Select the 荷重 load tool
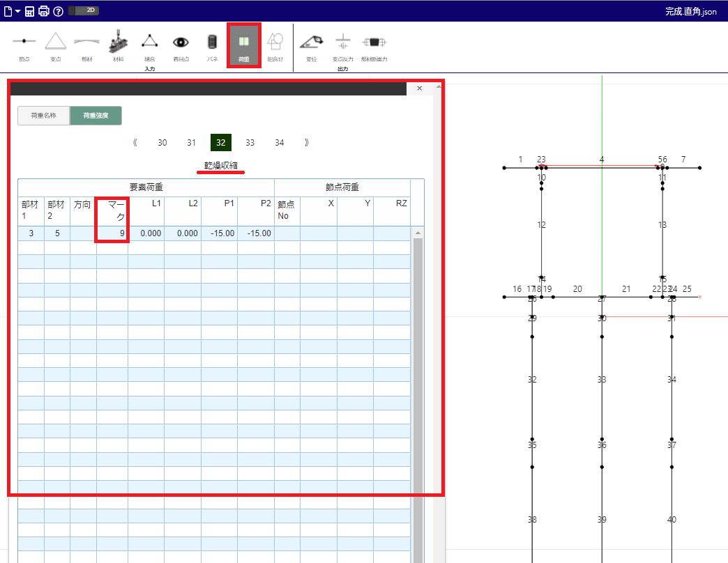Viewport: 728px width, 563px height. [244, 45]
